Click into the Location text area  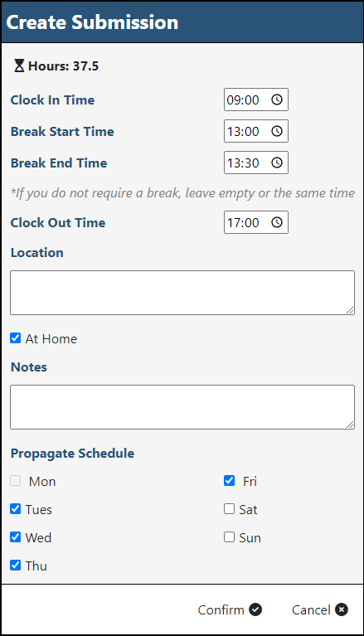[x=182, y=293]
